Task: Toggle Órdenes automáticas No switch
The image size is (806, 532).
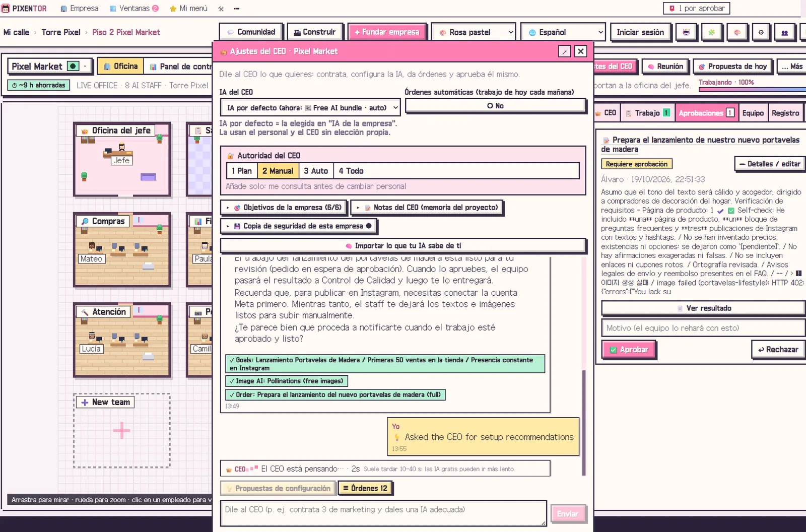Action: [495, 106]
